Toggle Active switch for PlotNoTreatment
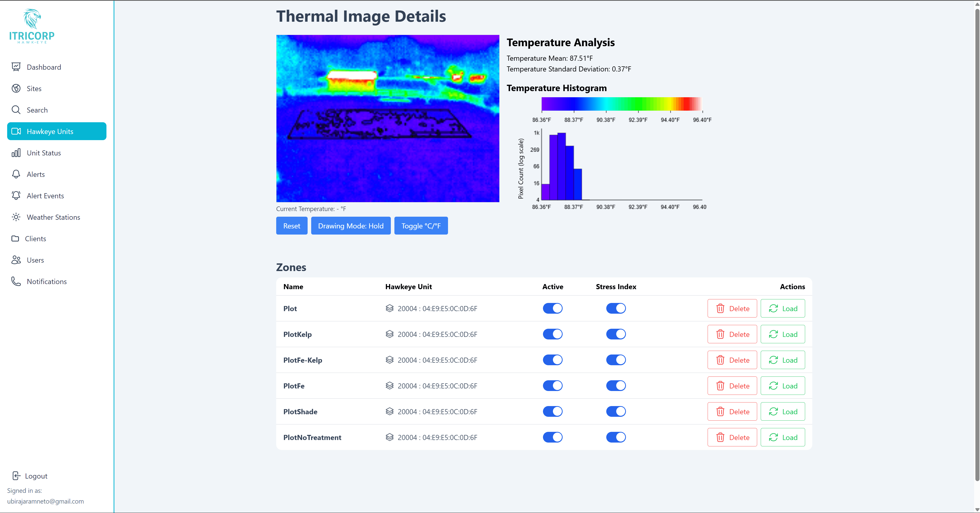Screen dimensions: 980x513 pyautogui.click(x=552, y=437)
